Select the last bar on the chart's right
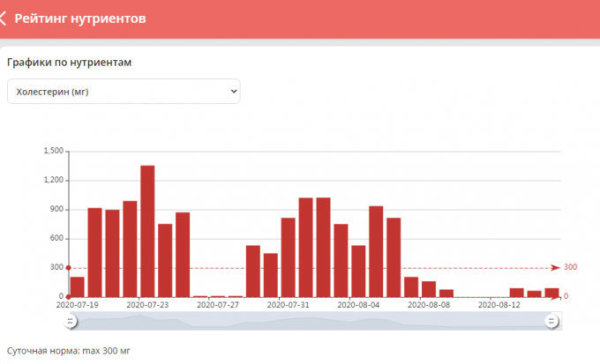 click(x=551, y=292)
